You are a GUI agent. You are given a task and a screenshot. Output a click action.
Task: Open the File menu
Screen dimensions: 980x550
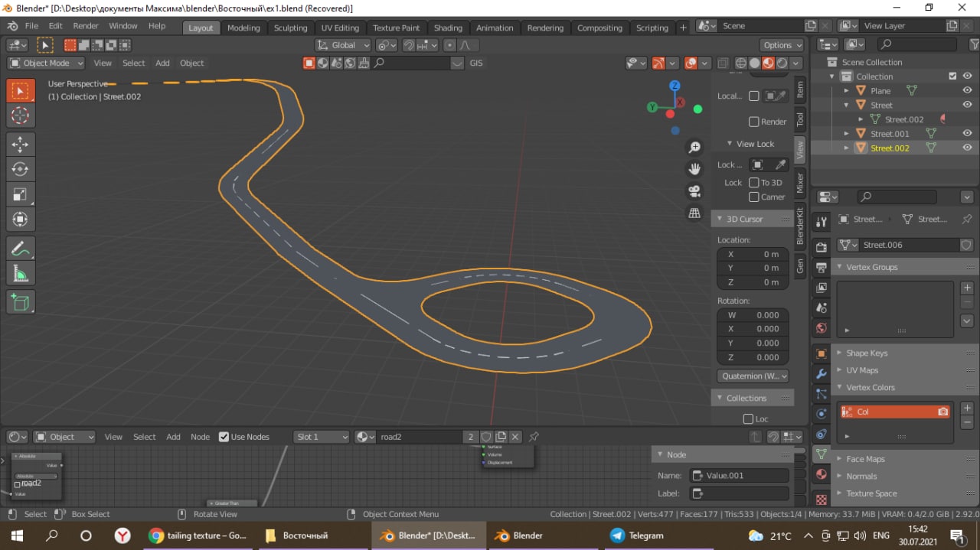[x=31, y=26]
